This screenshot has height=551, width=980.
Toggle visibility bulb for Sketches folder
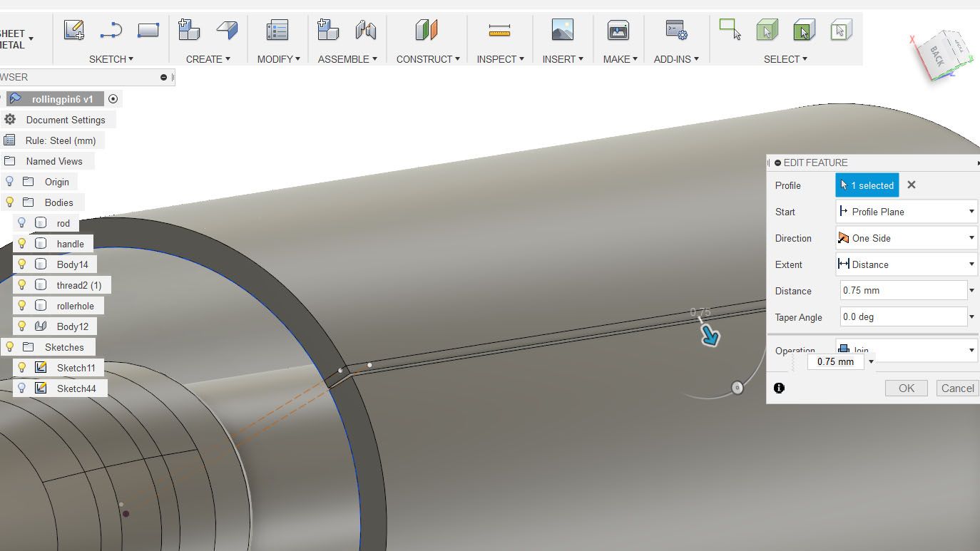10,347
